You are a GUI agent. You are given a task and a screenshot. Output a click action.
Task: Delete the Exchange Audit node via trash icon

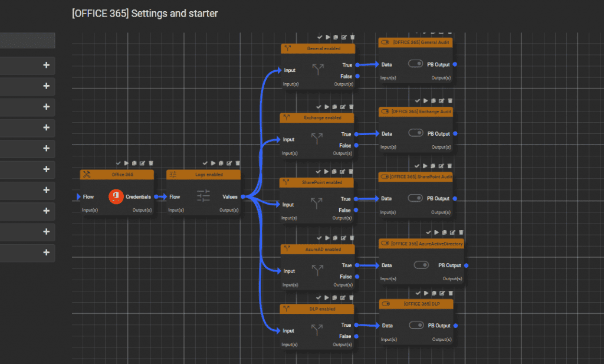pos(450,101)
